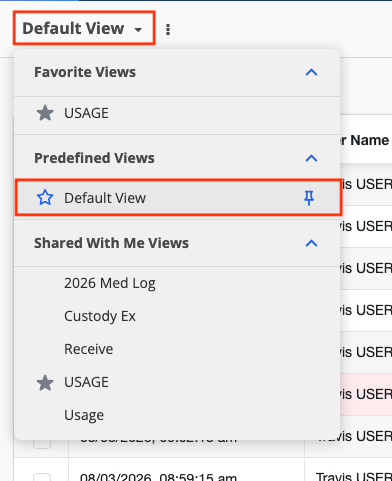Select uppercase USAGE view in Shared With Me

click(86, 382)
